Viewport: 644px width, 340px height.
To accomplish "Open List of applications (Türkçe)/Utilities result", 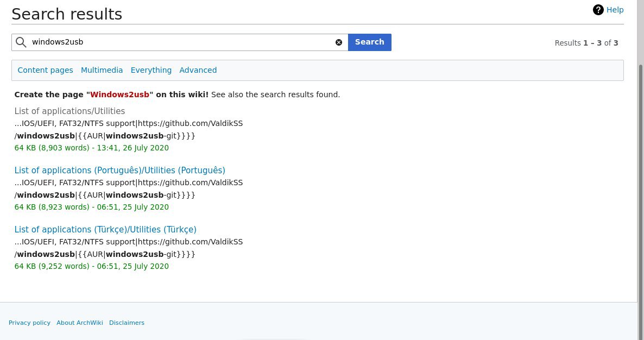I will (x=105, y=230).
